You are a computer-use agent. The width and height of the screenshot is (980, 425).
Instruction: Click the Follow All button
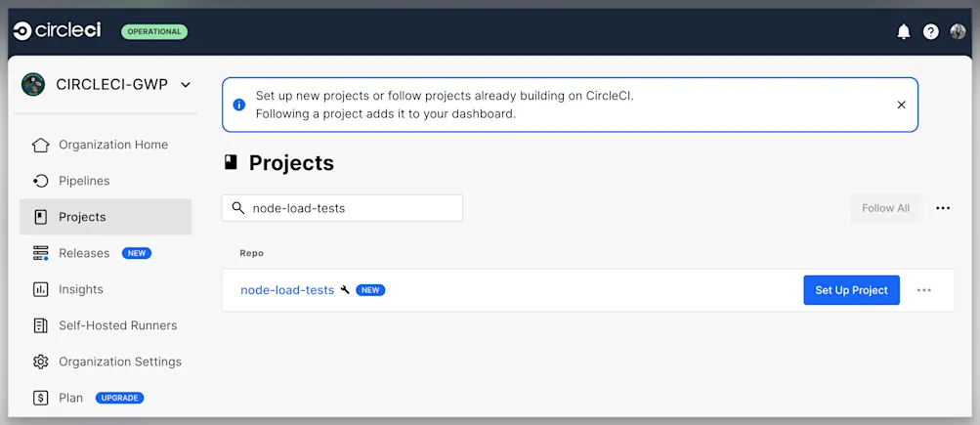click(x=885, y=208)
